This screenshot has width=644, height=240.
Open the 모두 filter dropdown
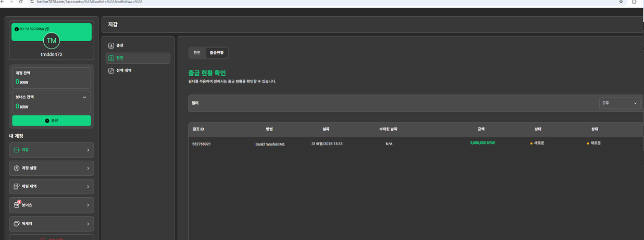point(620,103)
